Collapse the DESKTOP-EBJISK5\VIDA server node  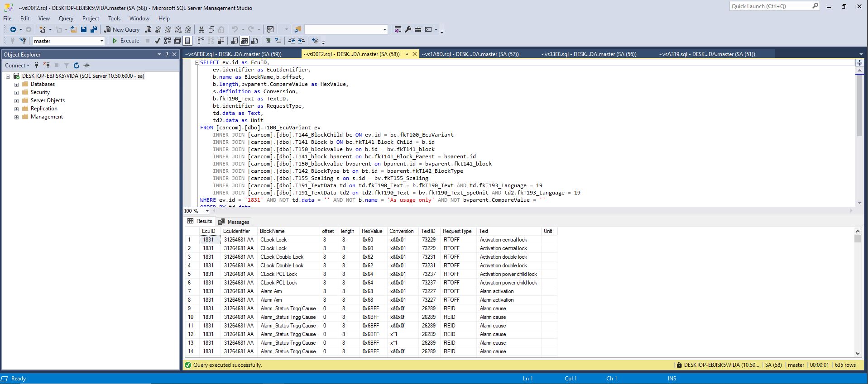[8, 76]
